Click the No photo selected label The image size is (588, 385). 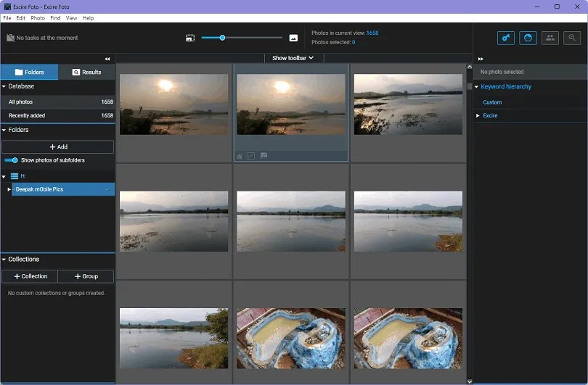[x=502, y=72]
